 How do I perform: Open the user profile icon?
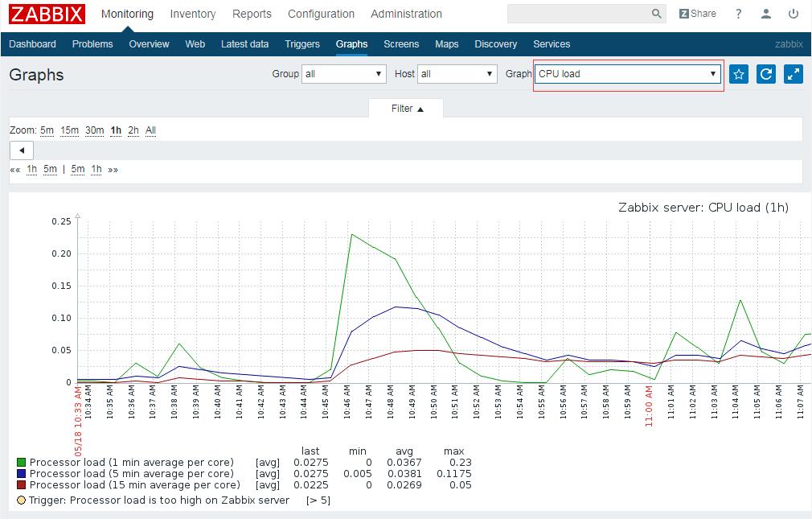(x=766, y=14)
